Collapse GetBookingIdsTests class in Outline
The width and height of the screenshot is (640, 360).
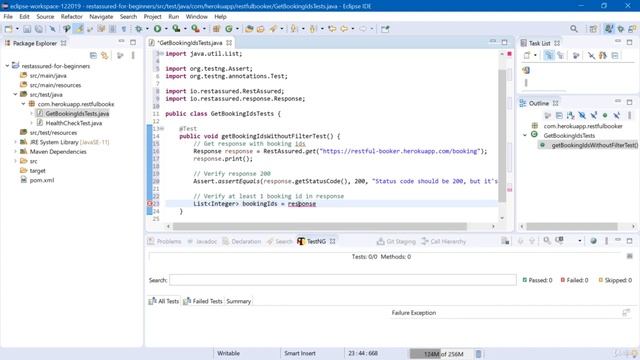coord(525,135)
